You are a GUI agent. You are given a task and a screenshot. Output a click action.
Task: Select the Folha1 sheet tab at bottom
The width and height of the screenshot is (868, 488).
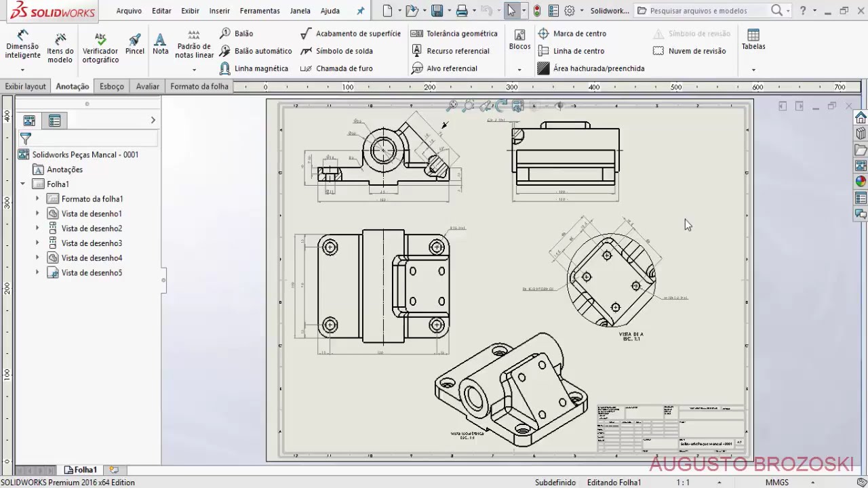[80, 470]
